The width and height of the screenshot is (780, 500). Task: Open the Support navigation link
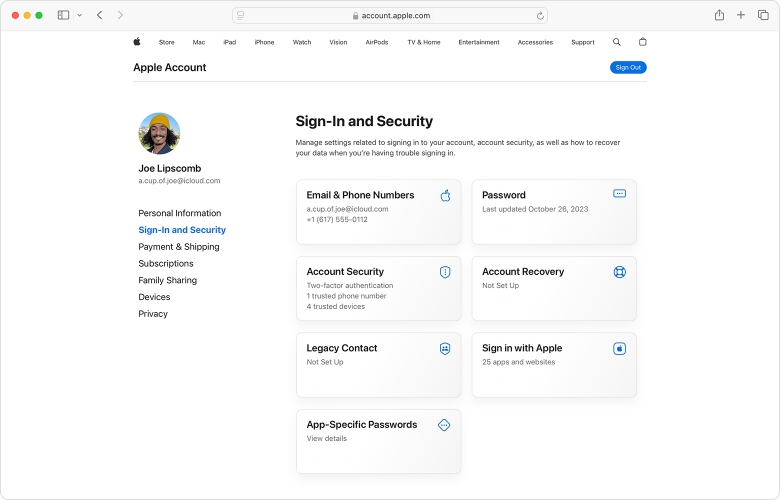pos(582,42)
